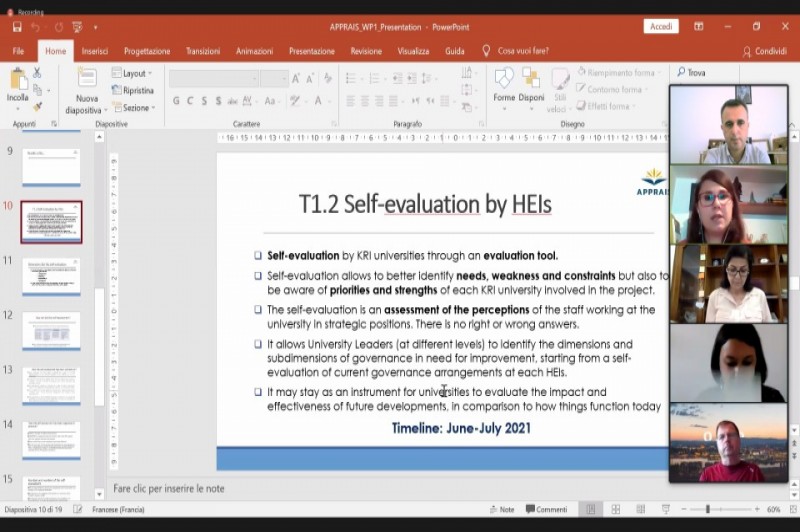Click the Disponi arrange icon

531,80
